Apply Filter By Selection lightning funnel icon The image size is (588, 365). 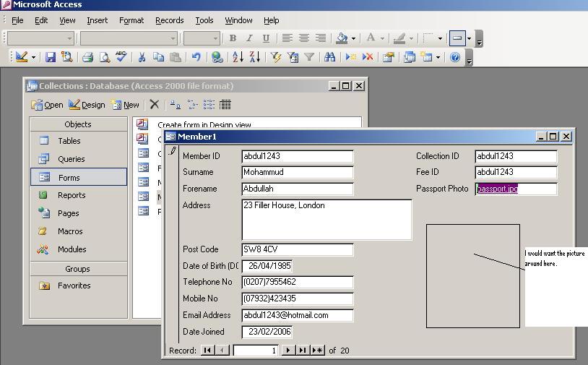point(276,57)
